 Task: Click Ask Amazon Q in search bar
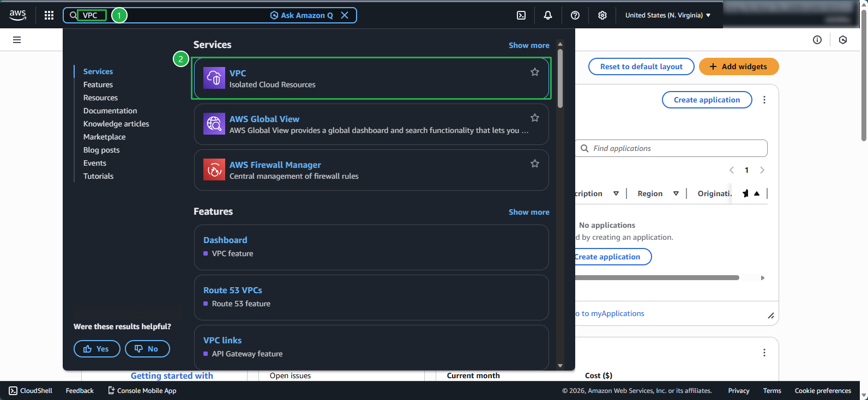point(302,15)
